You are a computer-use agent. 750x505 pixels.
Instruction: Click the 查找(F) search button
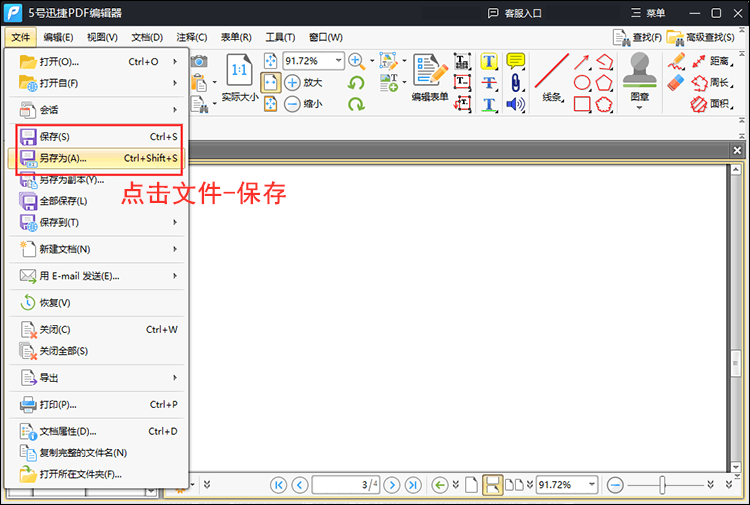coord(637,37)
